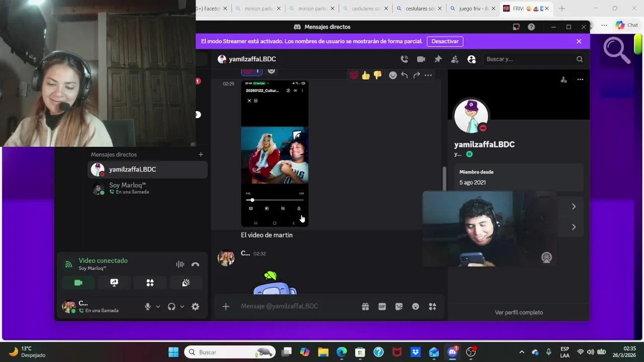The image size is (644, 362).
Task: Start a voice call with yamilzaffaLBDC
Action: pyautogui.click(x=404, y=59)
